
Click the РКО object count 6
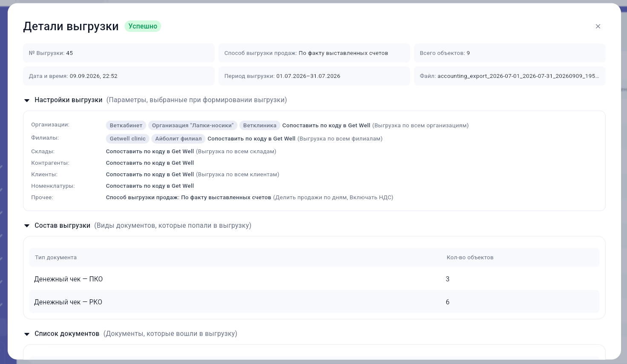(x=448, y=302)
